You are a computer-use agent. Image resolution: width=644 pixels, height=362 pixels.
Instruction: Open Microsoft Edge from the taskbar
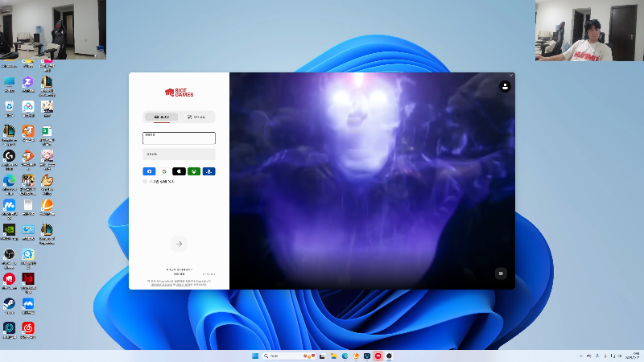click(x=345, y=356)
